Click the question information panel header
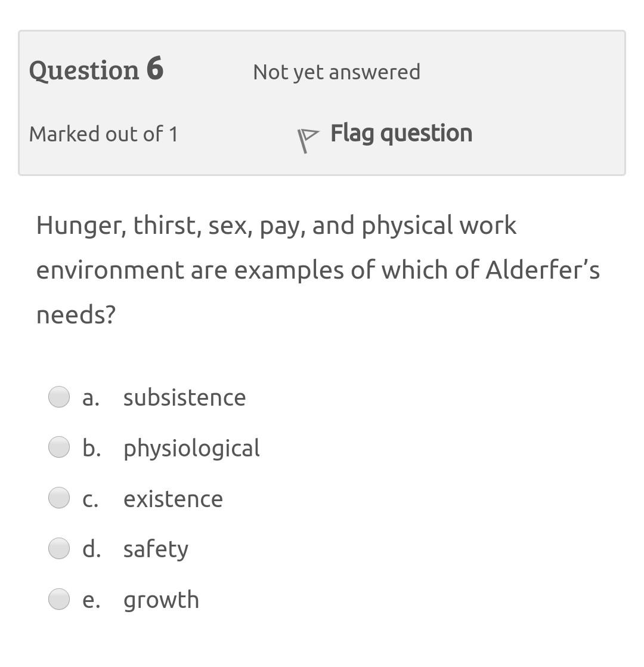This screenshot has height=667, width=644. 322,101
